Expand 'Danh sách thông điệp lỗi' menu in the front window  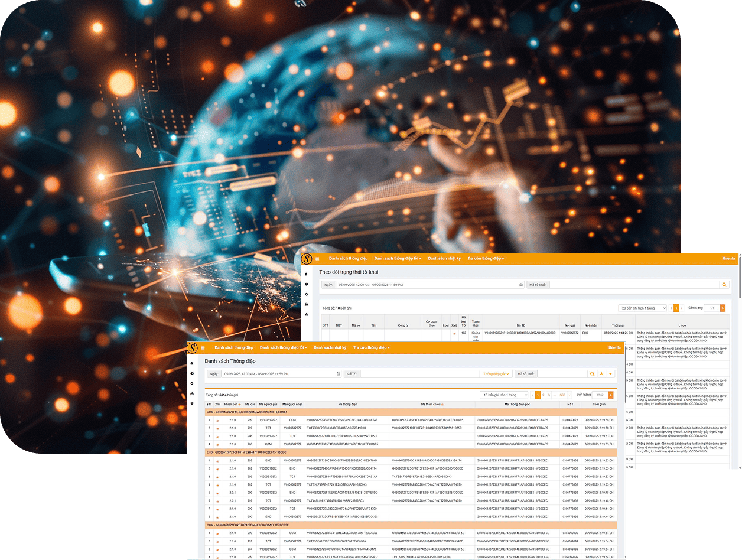(283, 348)
